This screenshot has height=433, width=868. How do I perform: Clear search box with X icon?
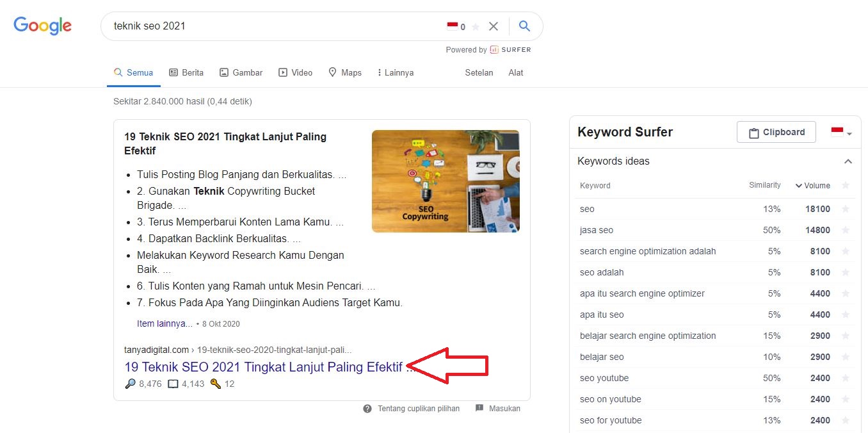(494, 26)
